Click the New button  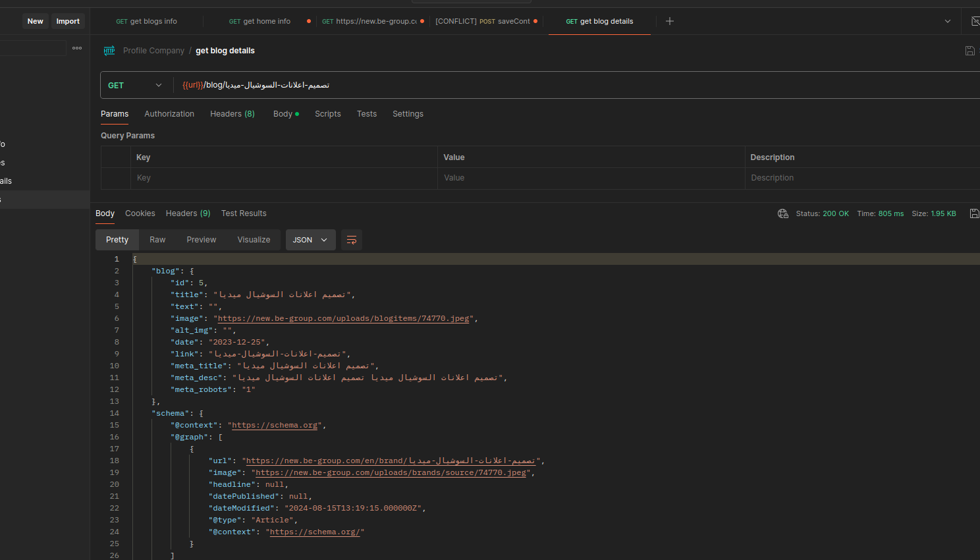click(36, 21)
